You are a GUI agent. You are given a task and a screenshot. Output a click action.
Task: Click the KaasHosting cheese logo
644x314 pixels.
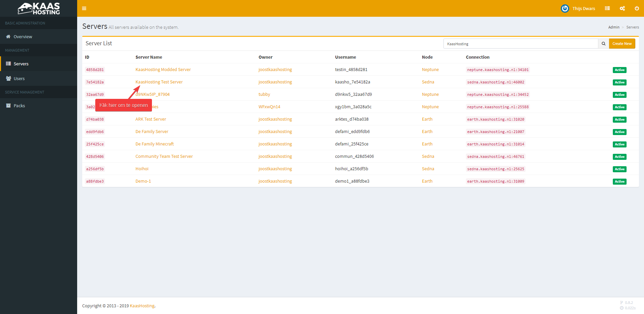[x=39, y=8]
